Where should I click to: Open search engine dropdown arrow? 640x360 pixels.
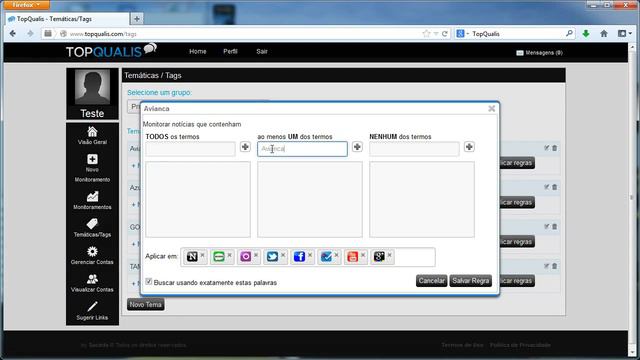[x=468, y=34]
